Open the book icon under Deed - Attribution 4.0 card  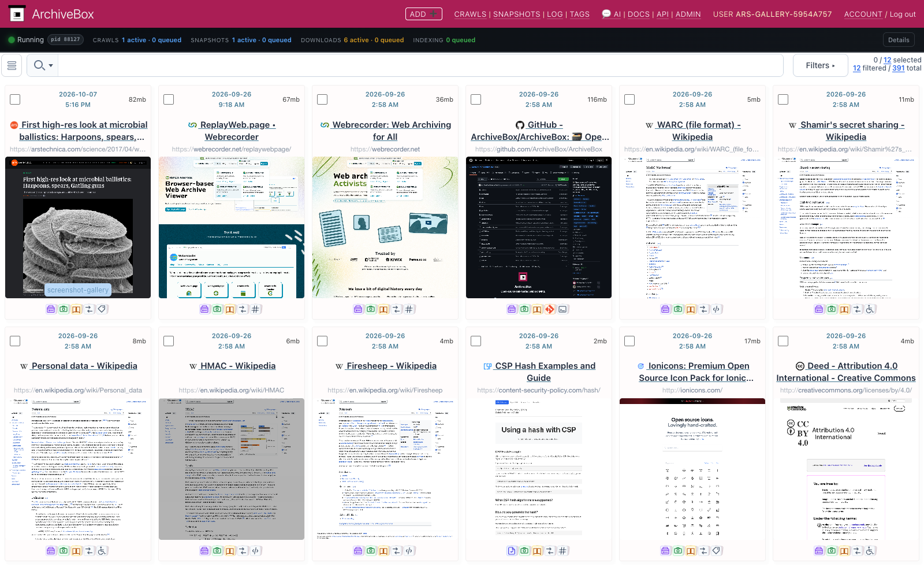click(x=844, y=551)
